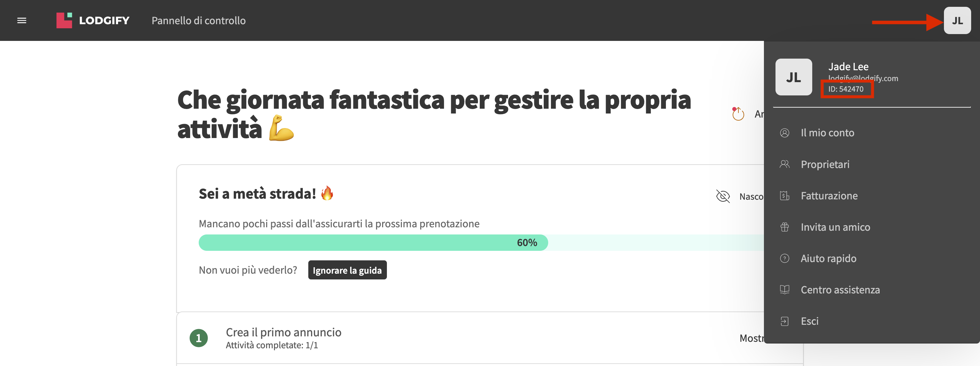Toggle the crossed-eye hide icon
Screen dimensions: 980x366
pos(723,197)
